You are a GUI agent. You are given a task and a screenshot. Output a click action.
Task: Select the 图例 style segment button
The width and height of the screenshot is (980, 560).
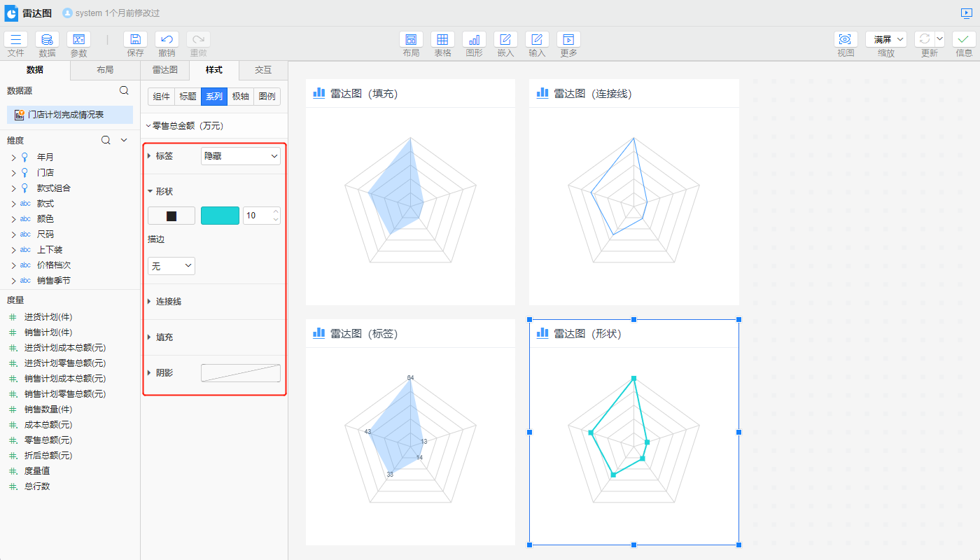coord(267,97)
